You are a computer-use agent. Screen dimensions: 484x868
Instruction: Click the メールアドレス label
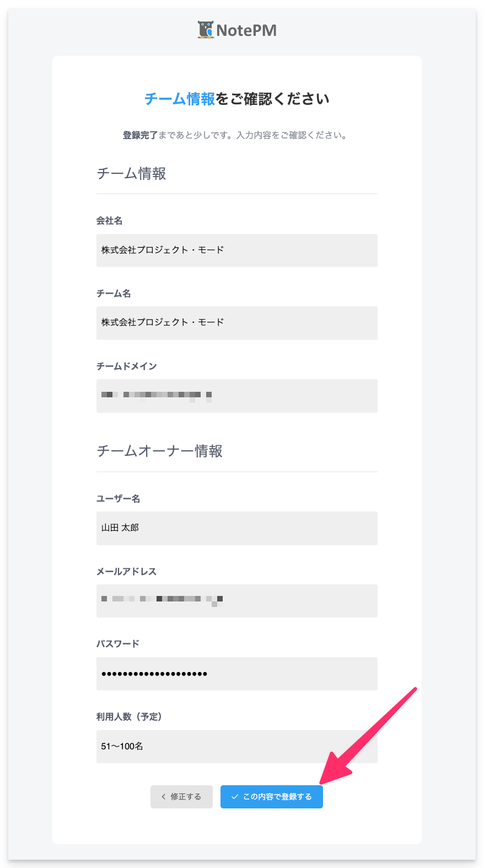[127, 572]
